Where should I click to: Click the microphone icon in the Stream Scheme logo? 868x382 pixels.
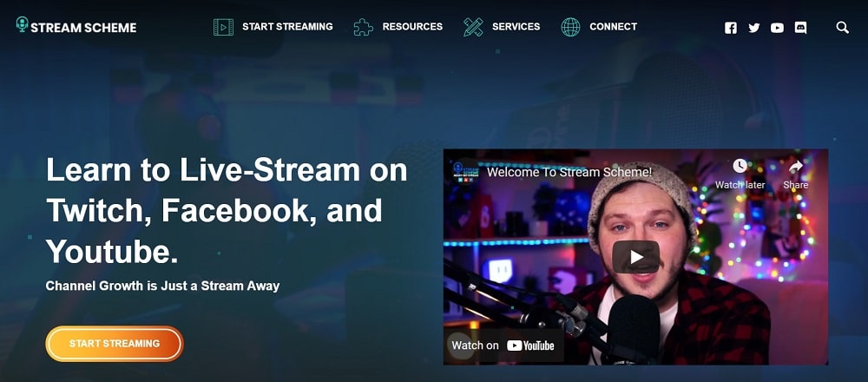[x=23, y=24]
